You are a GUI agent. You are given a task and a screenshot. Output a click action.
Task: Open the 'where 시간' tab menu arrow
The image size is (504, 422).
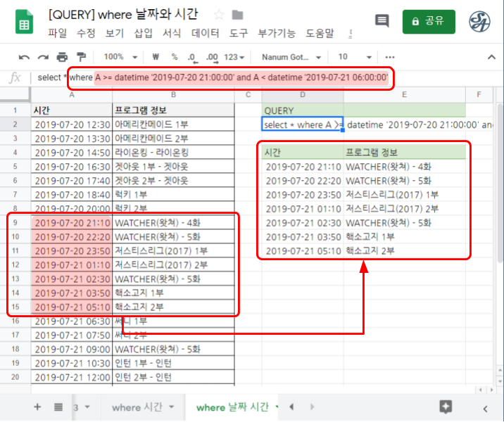pos(172,407)
